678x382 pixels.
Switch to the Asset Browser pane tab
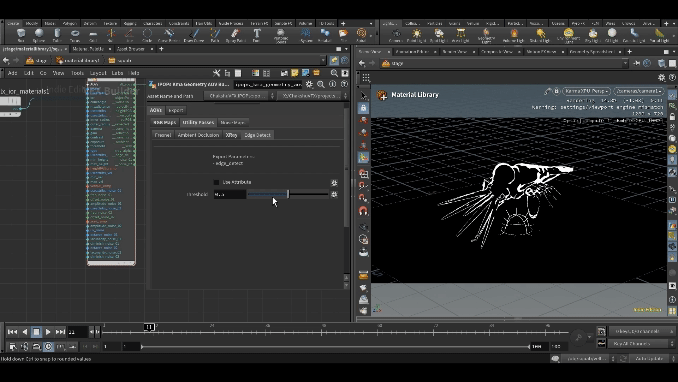point(131,49)
